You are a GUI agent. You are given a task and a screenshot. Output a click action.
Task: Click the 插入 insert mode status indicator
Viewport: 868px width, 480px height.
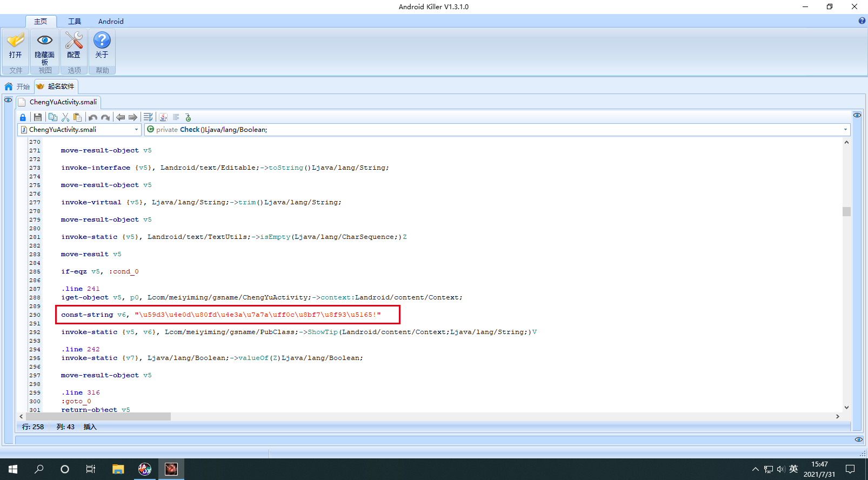[90, 427]
